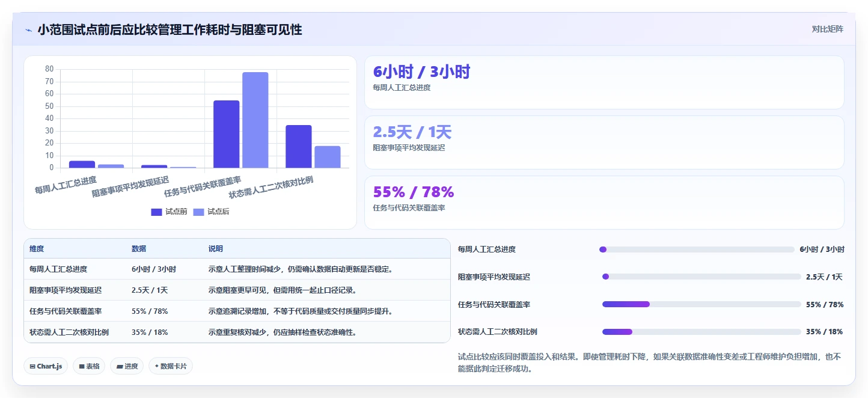Click the 试点前 bar for 每周人工汇总进度
The width and height of the screenshot is (868, 398).
[82, 164]
